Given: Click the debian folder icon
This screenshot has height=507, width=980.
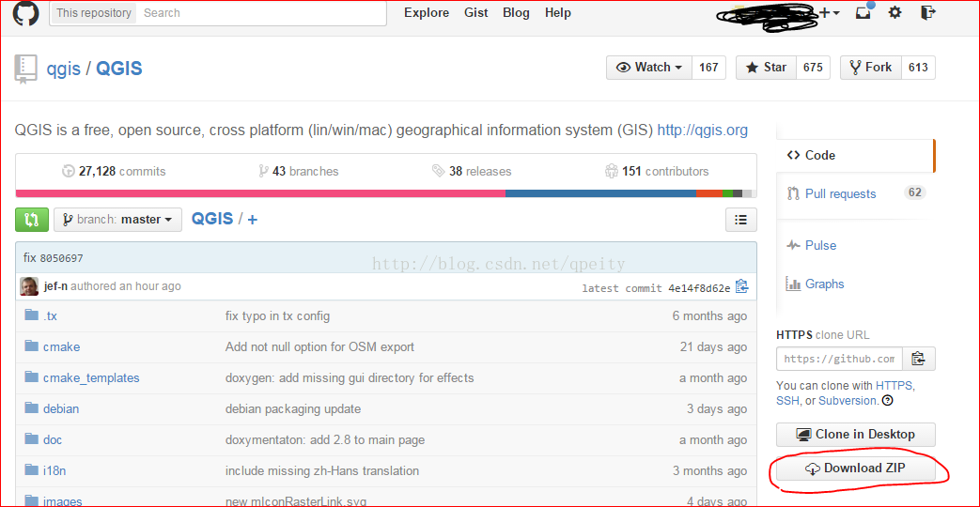Looking at the screenshot, I should pos(32,407).
